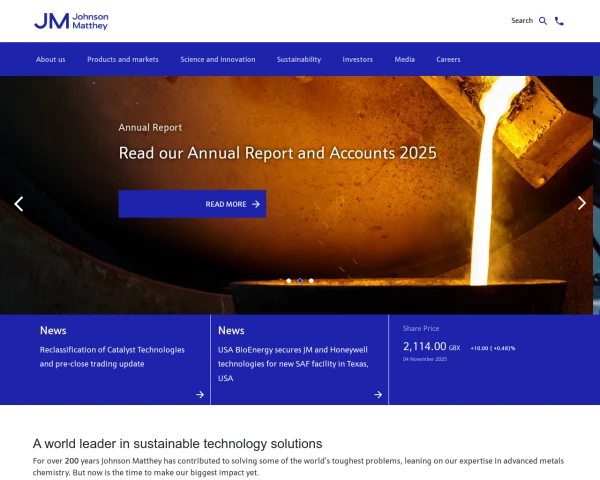Viewport: 600px width, 480px height.
Task: Click the 04 November 2025 date
Action: tap(425, 359)
